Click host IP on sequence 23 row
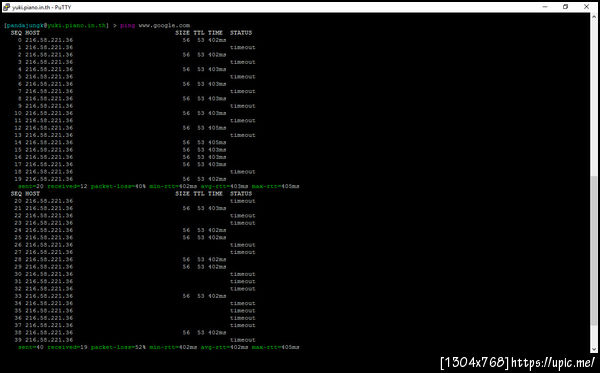Image resolution: width=600 pixels, height=373 pixels. (x=49, y=223)
